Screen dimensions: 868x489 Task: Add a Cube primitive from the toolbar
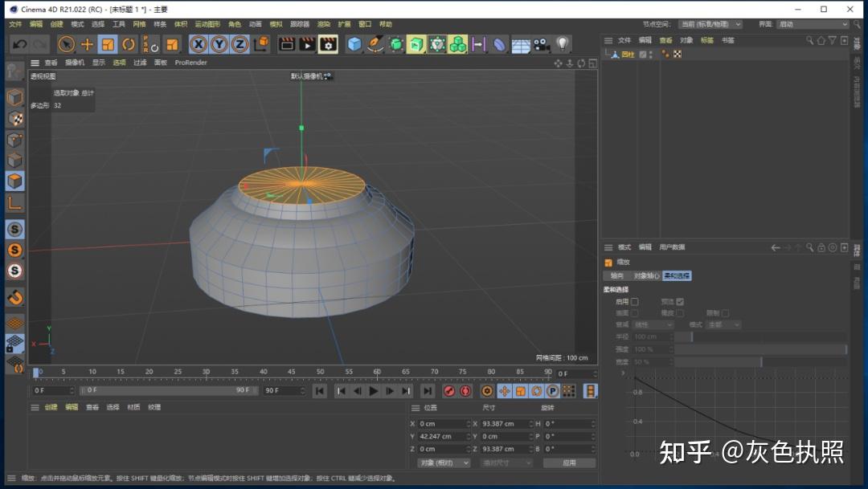coord(354,44)
